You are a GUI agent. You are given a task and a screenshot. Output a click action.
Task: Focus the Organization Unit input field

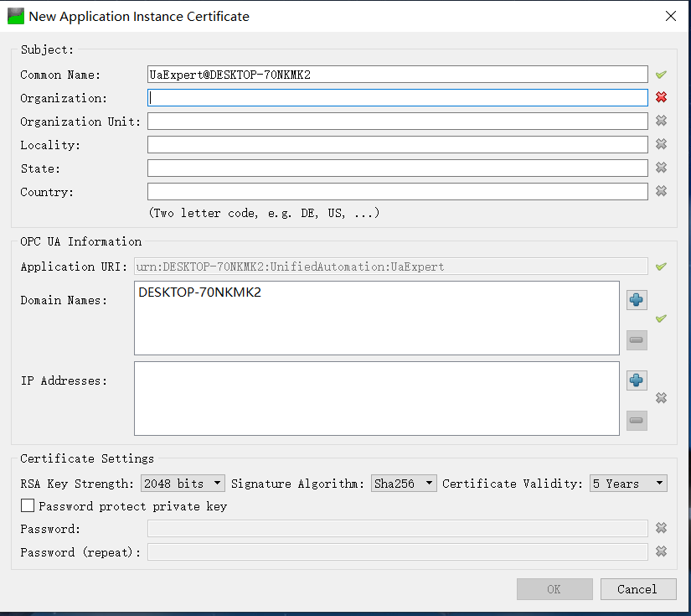coord(398,121)
